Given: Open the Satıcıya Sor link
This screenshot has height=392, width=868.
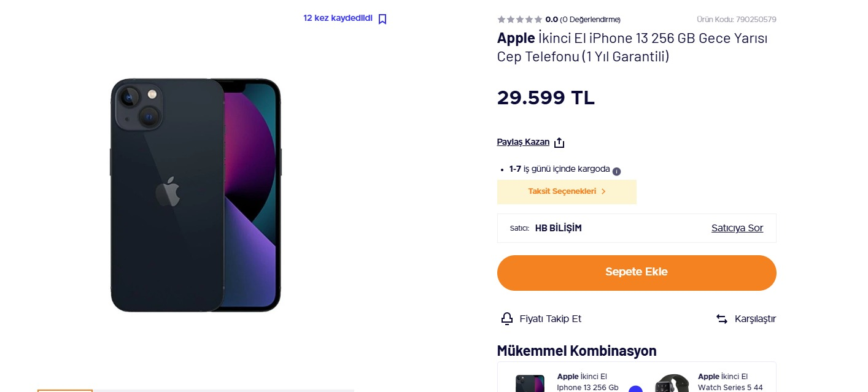Looking at the screenshot, I should point(737,228).
